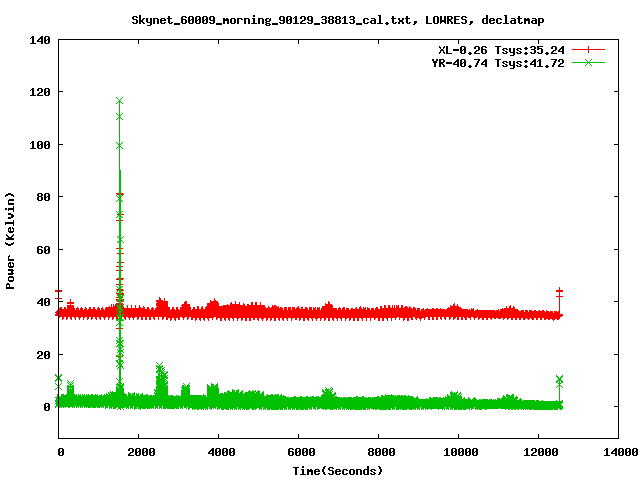Click x-axis tick label 2000
Viewport: 640px width, 480px height.
pyautogui.click(x=141, y=452)
